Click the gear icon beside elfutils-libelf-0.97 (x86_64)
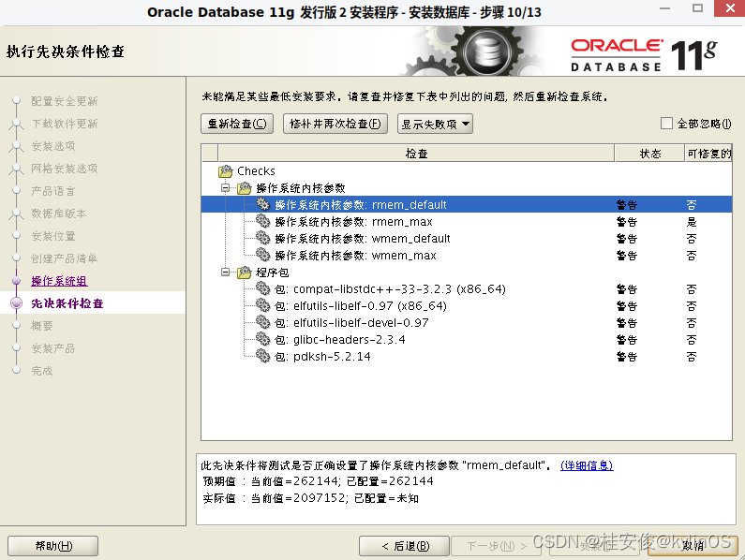This screenshot has width=745, height=560. click(262, 305)
